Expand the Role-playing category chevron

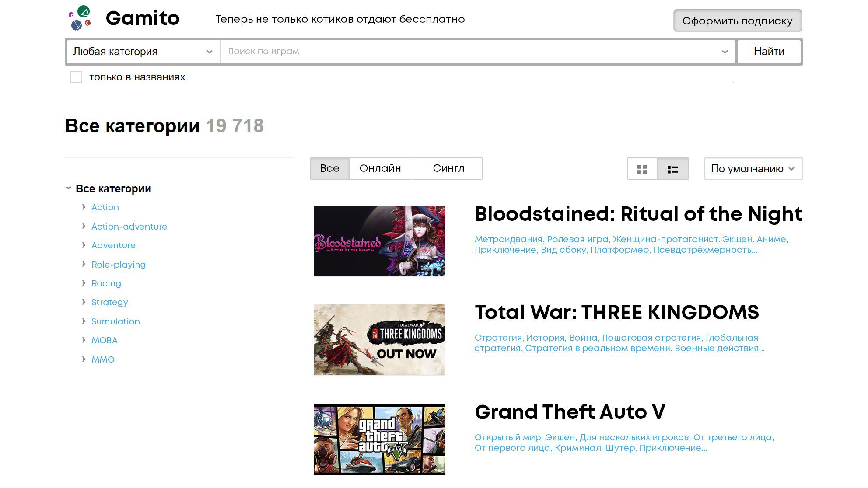tap(84, 264)
